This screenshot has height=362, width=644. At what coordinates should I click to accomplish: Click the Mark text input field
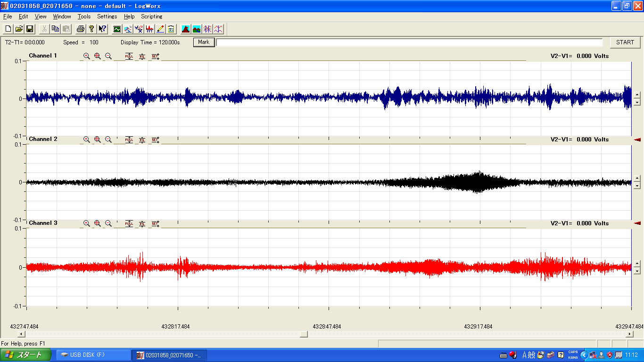[409, 42]
